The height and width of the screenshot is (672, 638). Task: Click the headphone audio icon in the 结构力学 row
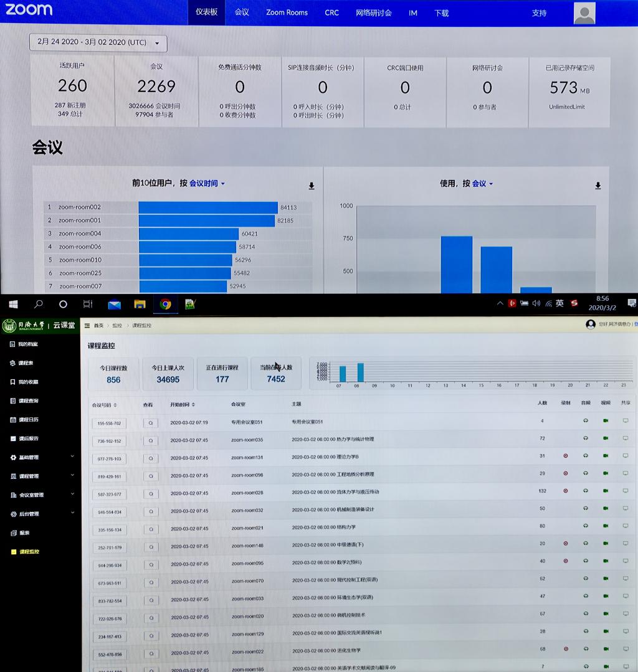point(586,526)
